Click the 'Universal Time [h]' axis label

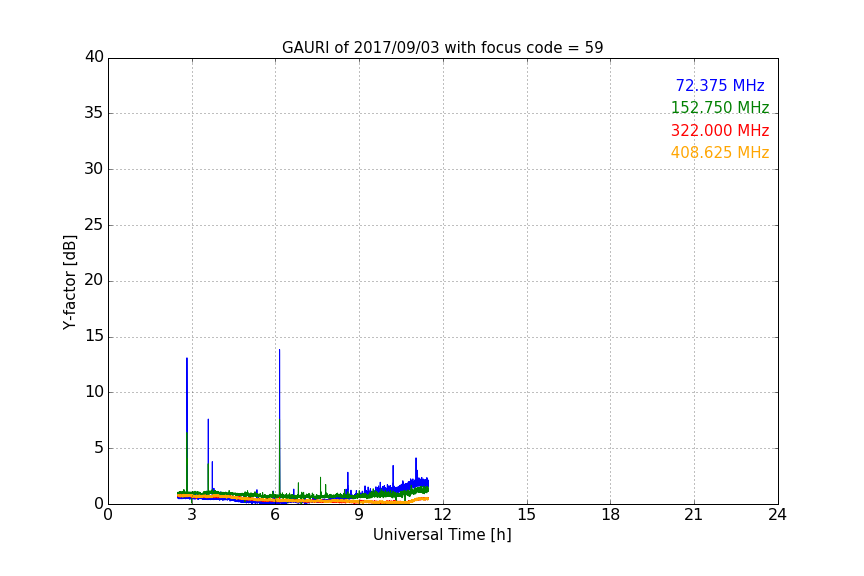coord(442,535)
